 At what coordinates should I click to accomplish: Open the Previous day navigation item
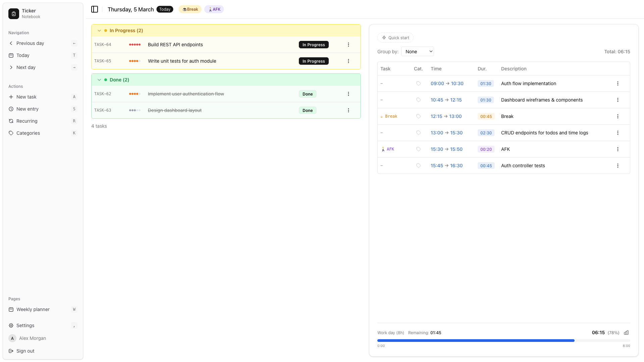point(31,43)
